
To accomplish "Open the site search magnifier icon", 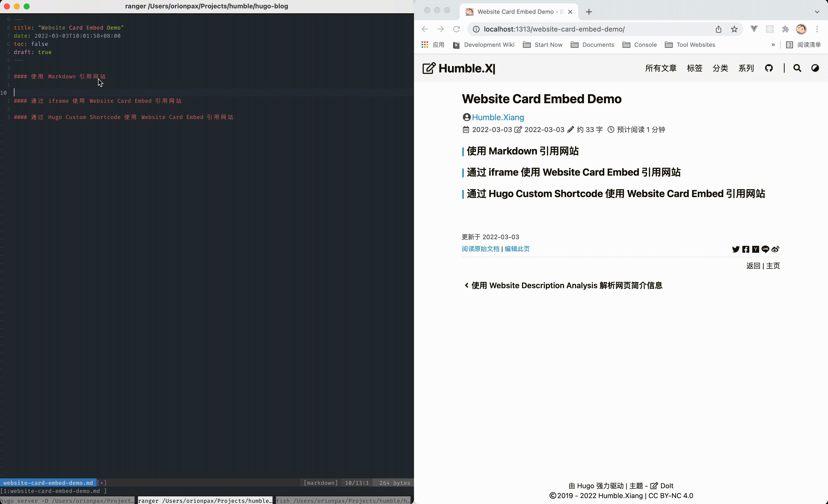I will (797, 68).
